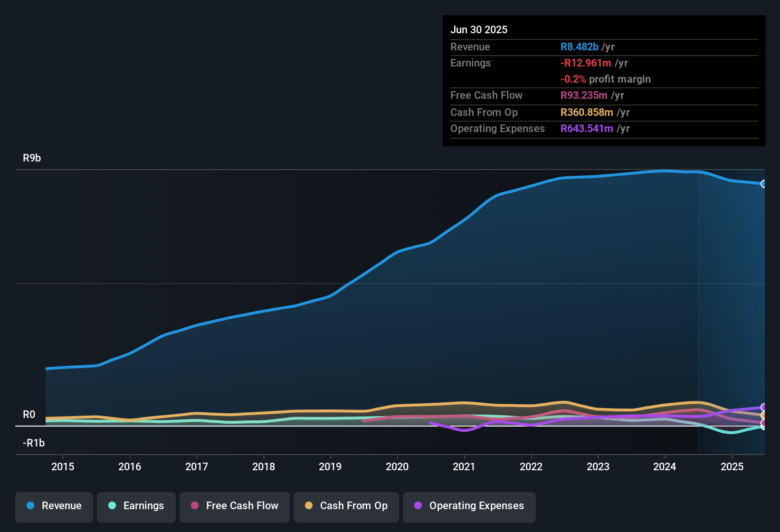Click the pink Free Cash Flow legend dot
The image size is (780, 532).
(195, 506)
